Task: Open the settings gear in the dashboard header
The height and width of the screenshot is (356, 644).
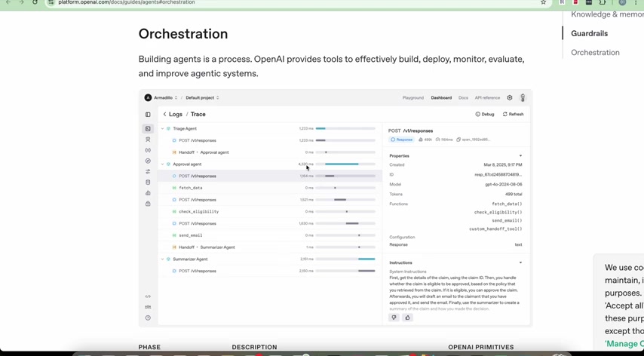Action: pos(510,98)
